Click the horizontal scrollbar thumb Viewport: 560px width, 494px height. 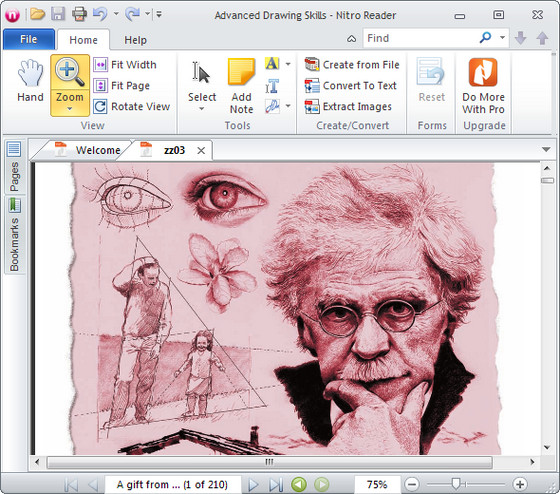(x=270, y=462)
